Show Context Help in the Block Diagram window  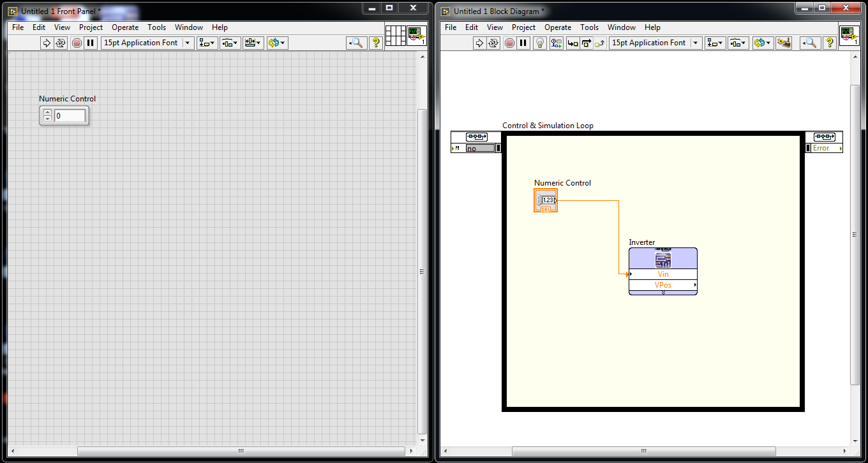[830, 43]
